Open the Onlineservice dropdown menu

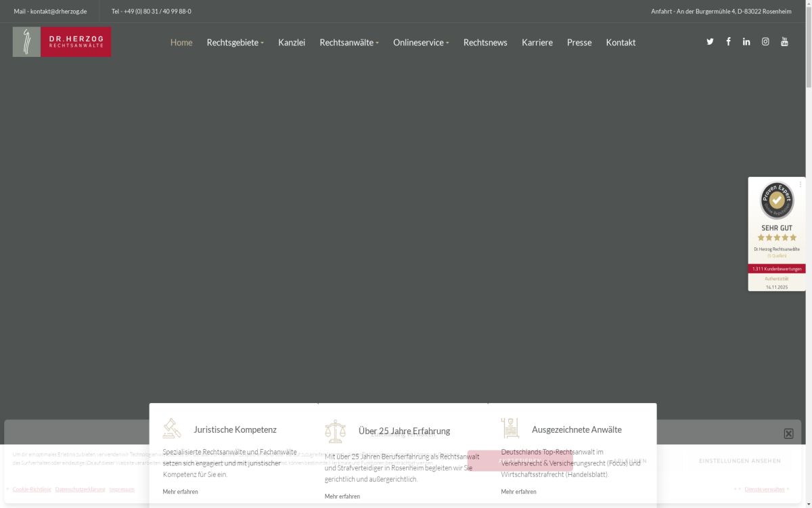(x=420, y=43)
